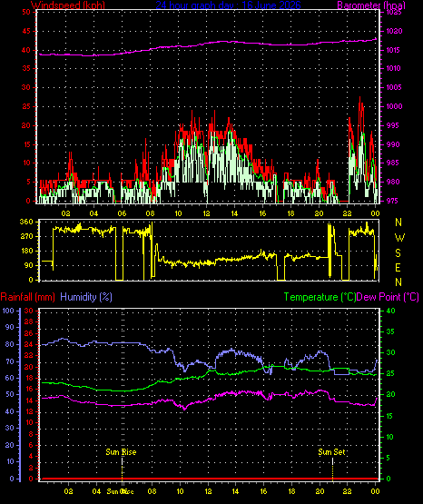423x504 pixels.
Task: Click the S compass direction letter
Action: click(x=398, y=253)
